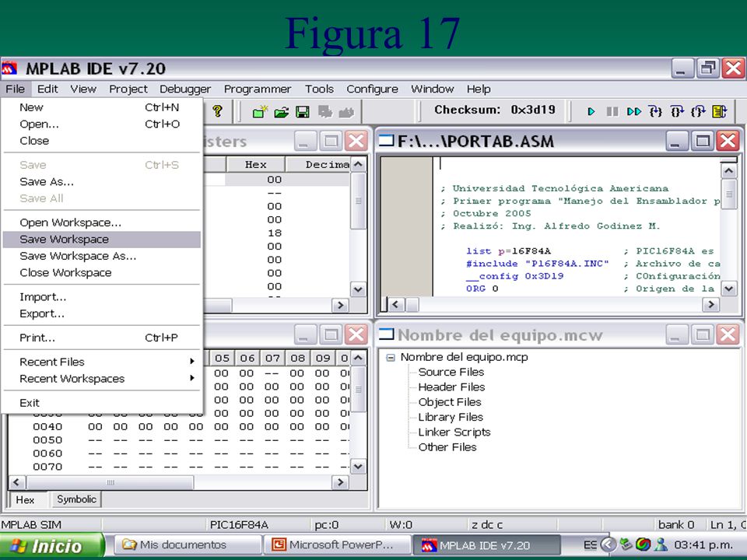
Task: Click the MPLAB IDE title bar icon
Action: [x=9, y=68]
